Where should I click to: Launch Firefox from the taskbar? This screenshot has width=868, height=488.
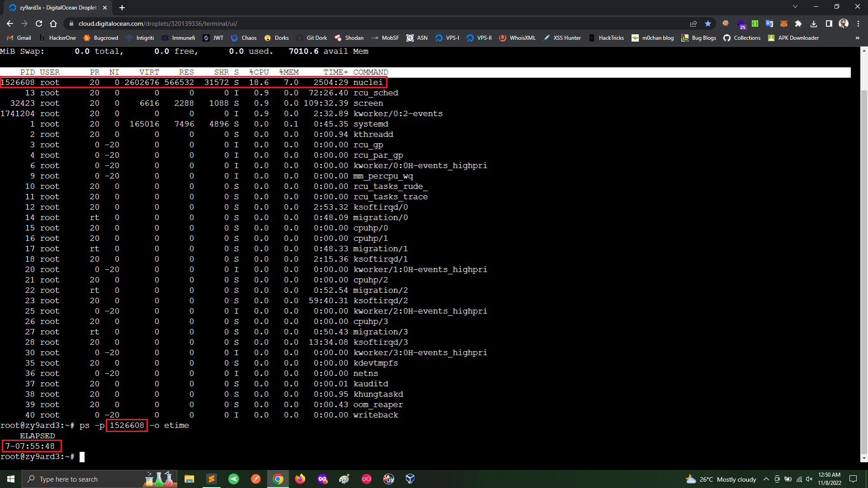click(299, 479)
